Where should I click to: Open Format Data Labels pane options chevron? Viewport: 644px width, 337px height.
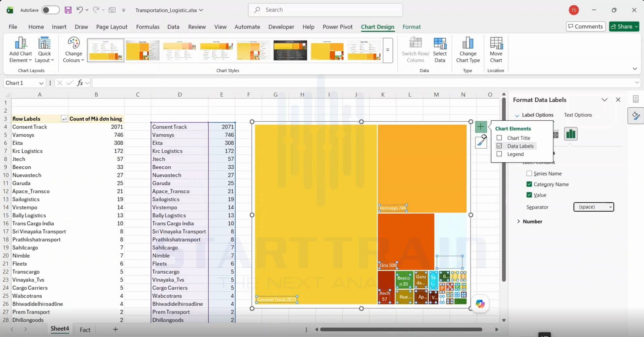pyautogui.click(x=604, y=100)
